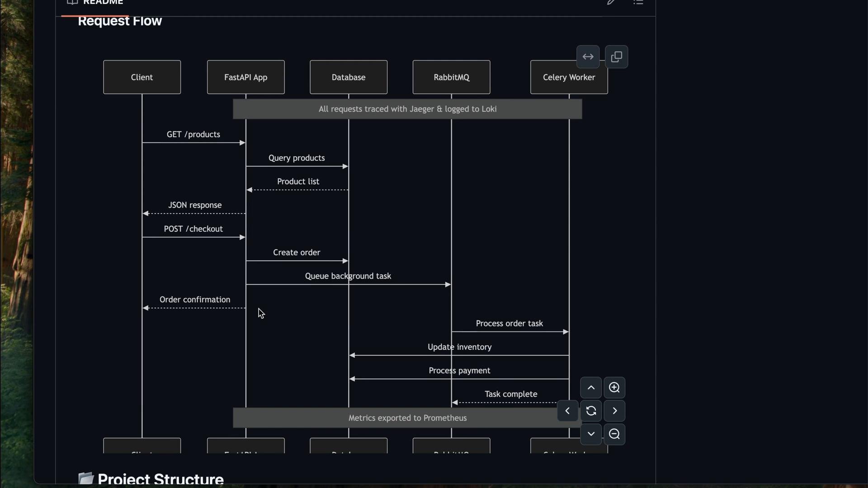Select the Client participant box at top
This screenshot has height=488, width=868.
pos(142,77)
